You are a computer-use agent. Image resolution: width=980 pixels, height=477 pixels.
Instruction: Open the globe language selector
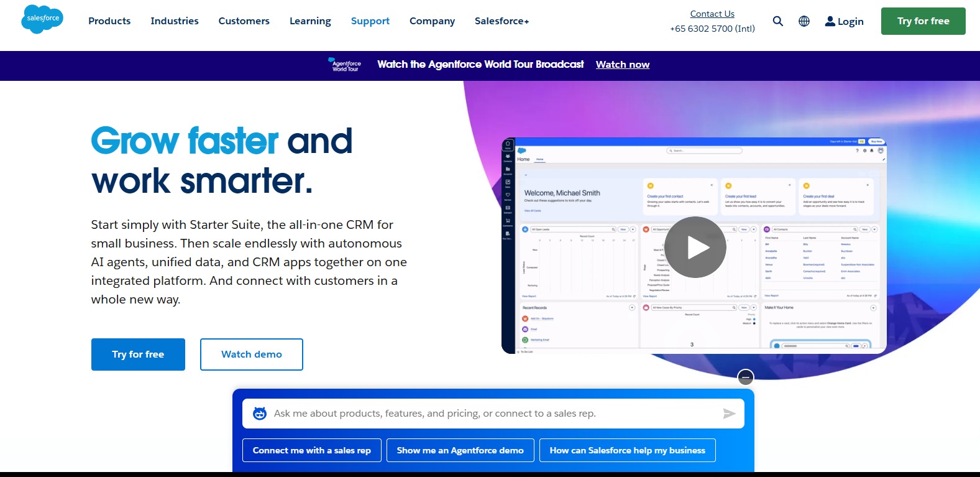[804, 21]
